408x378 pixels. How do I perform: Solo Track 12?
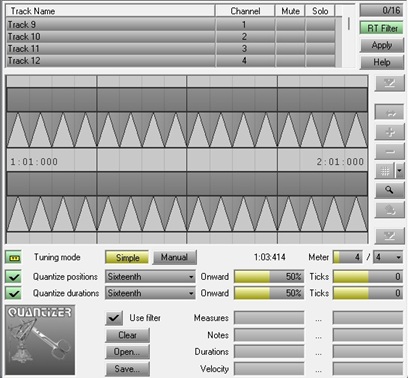320,61
